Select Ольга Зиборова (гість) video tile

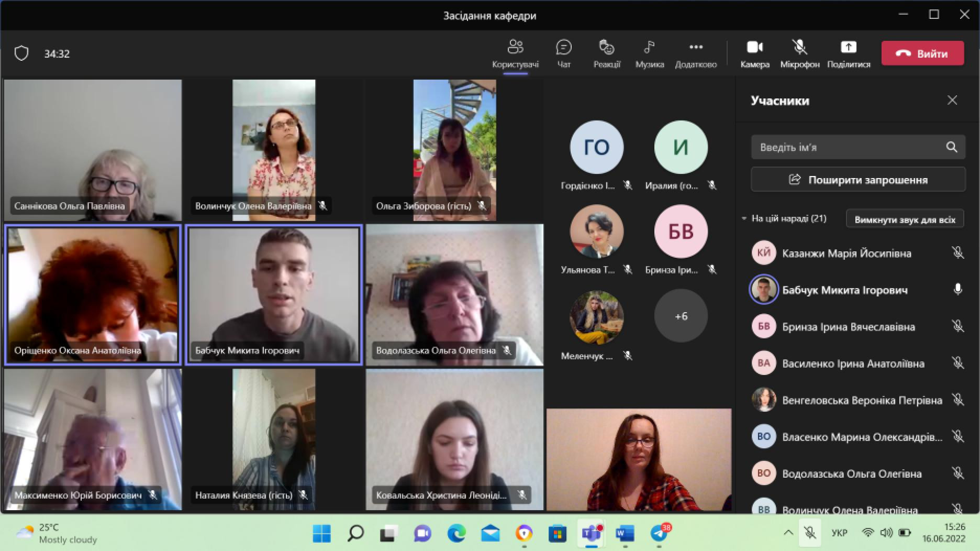[454, 150]
